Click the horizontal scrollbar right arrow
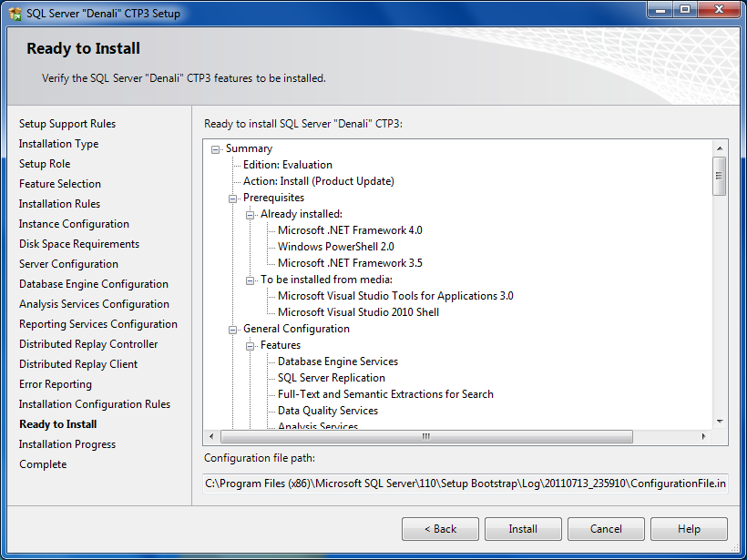Viewport: 747px width, 560px height. tap(703, 436)
